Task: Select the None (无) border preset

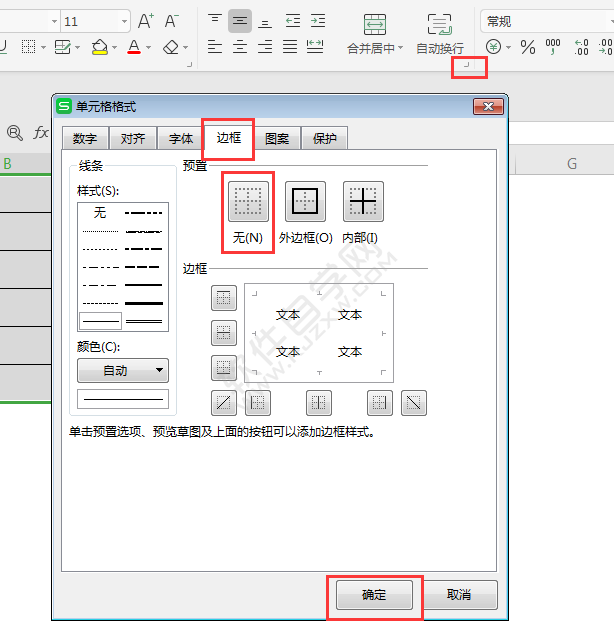Action: pos(247,202)
